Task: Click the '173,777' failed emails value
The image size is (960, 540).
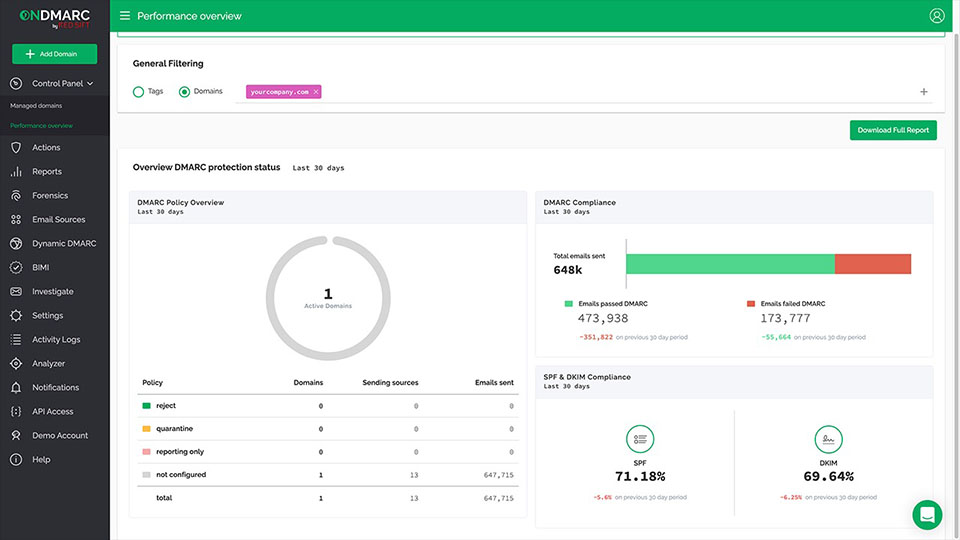Action: click(785, 318)
